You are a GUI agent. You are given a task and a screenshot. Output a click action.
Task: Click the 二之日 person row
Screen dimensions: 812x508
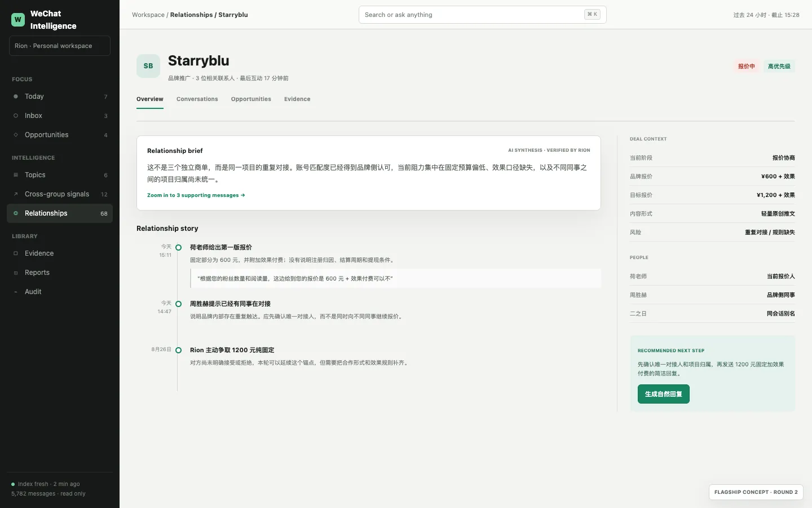pyautogui.click(x=712, y=314)
